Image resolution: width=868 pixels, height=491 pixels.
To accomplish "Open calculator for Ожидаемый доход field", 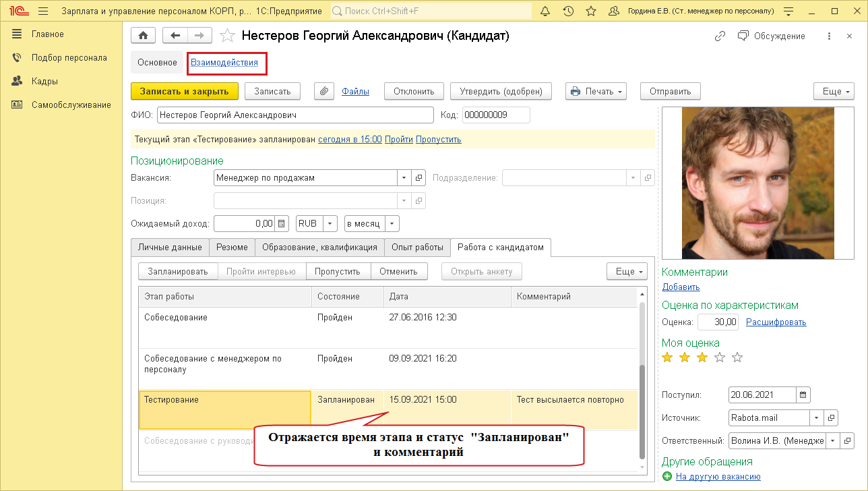I will [x=282, y=223].
